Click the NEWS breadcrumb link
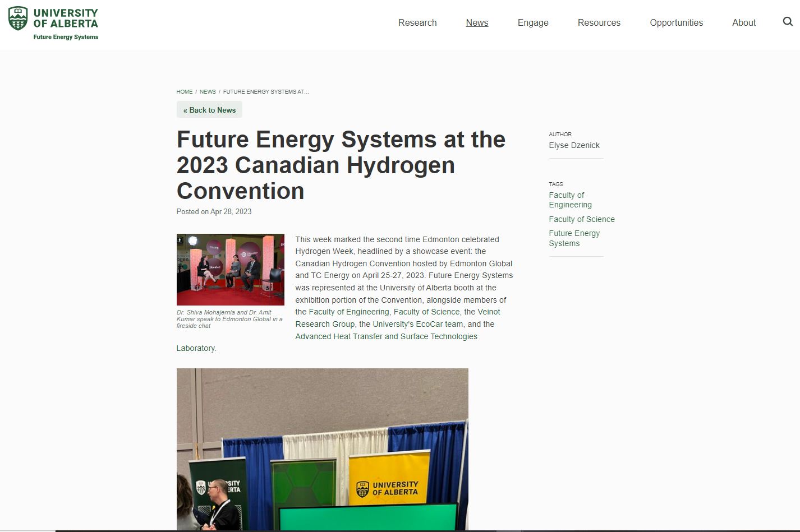The height and width of the screenshot is (532, 800). (x=208, y=91)
